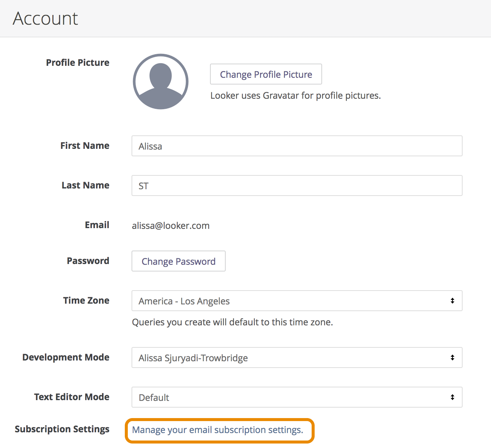Click the Text Editor Mode selector arrows
491x448 pixels.
pyautogui.click(x=452, y=397)
